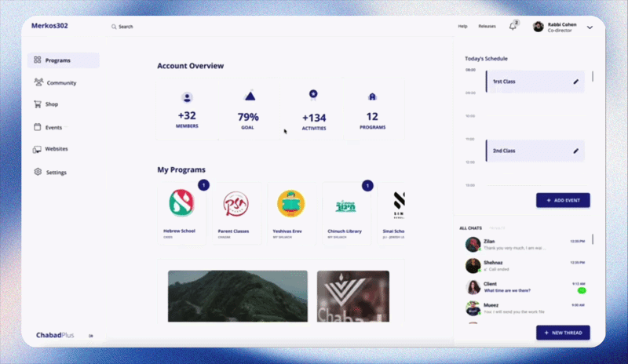Open the mountain landscape thumbnail
The width and height of the screenshot is (628, 364).
pos(238,296)
